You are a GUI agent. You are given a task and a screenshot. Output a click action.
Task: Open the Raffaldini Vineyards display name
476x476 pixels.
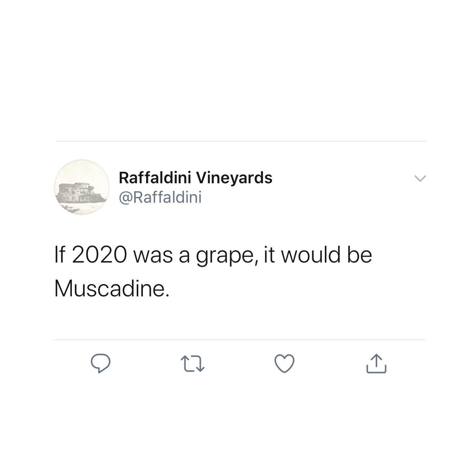click(x=195, y=178)
